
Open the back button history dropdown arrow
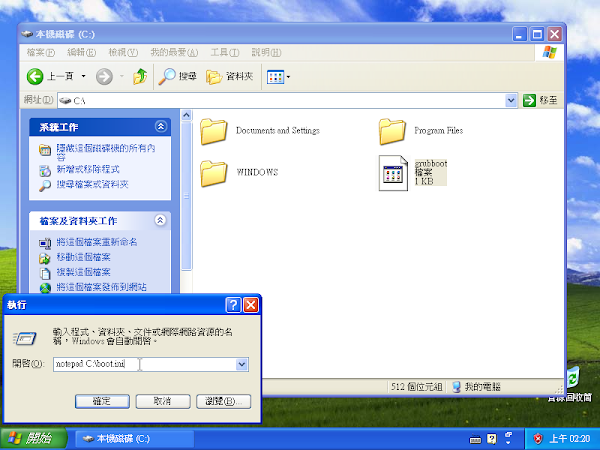[x=83, y=77]
